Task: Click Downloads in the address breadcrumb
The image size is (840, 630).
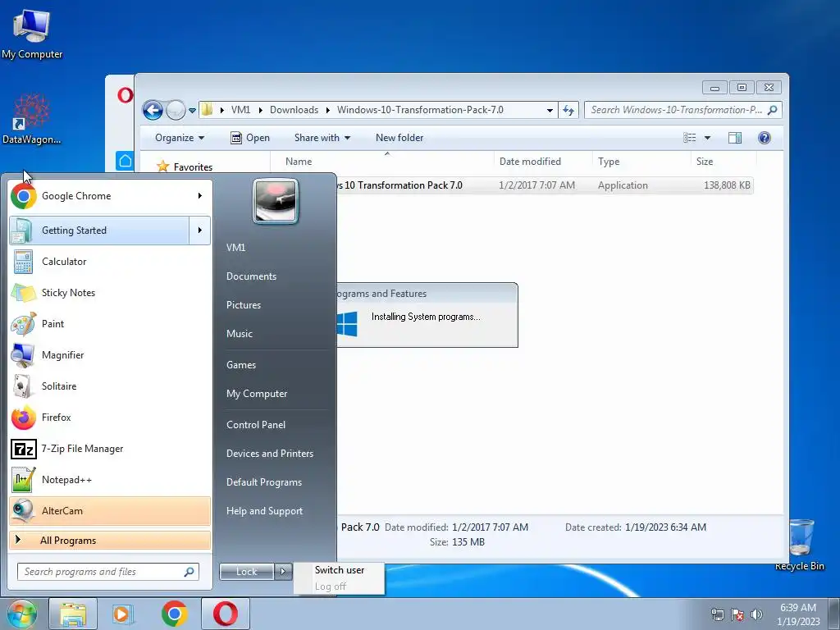Action: coord(294,110)
